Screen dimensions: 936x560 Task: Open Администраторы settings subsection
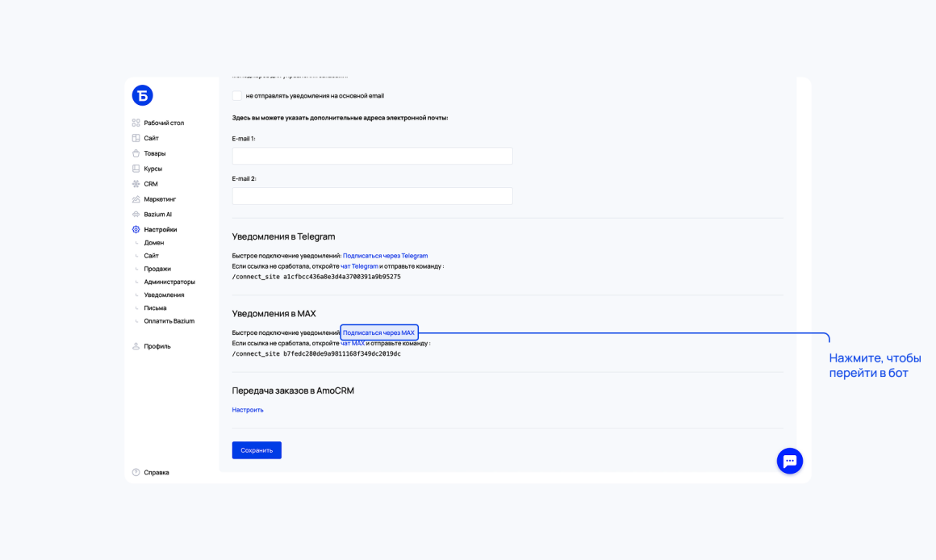point(169,282)
